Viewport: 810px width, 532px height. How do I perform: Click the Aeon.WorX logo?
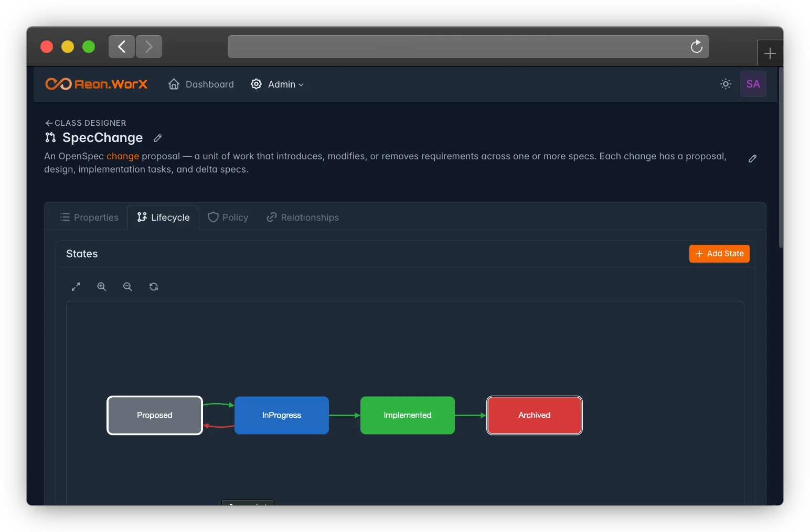pos(96,84)
